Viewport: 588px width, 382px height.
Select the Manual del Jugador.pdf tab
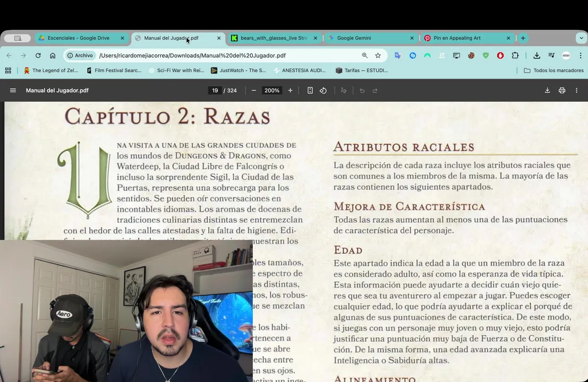pos(178,38)
